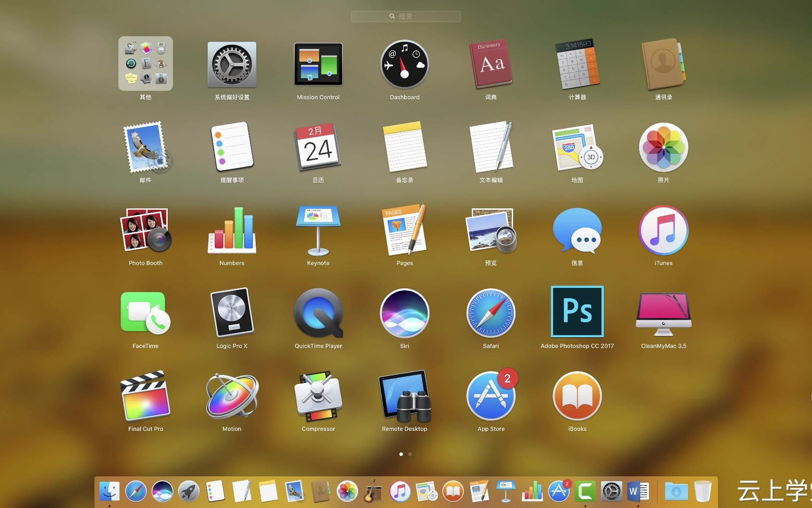Open the Trash in the Dock
This screenshot has width=812, height=508.
click(x=703, y=492)
